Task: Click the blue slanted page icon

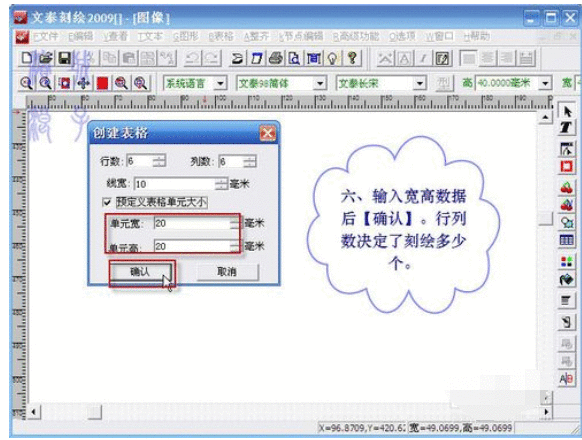Action: (256, 58)
